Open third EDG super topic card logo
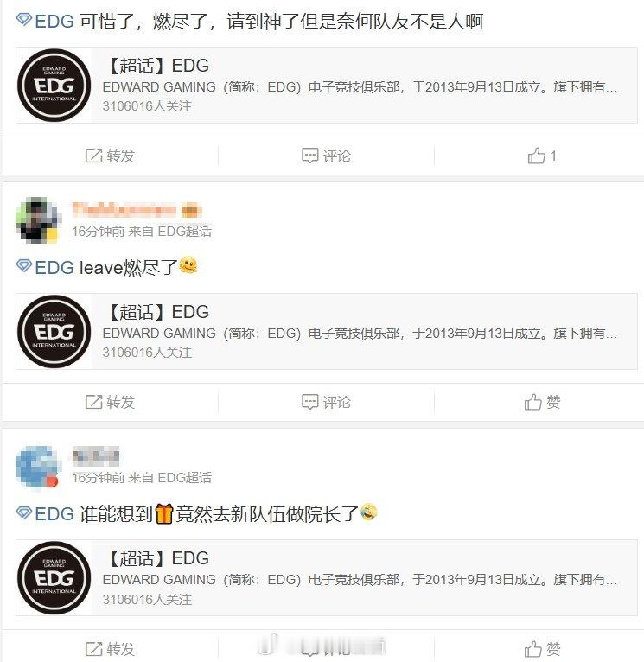Image resolution: width=644 pixels, height=662 pixels. 54,578
